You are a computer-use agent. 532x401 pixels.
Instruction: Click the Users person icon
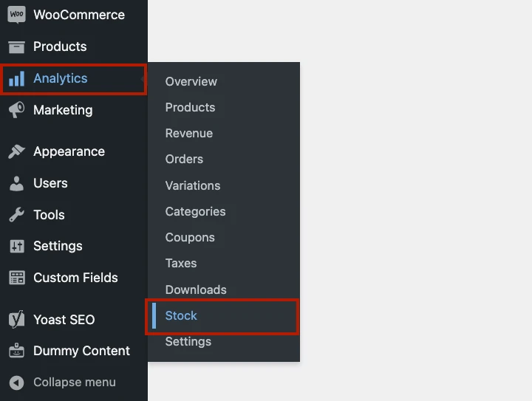pyautogui.click(x=16, y=183)
